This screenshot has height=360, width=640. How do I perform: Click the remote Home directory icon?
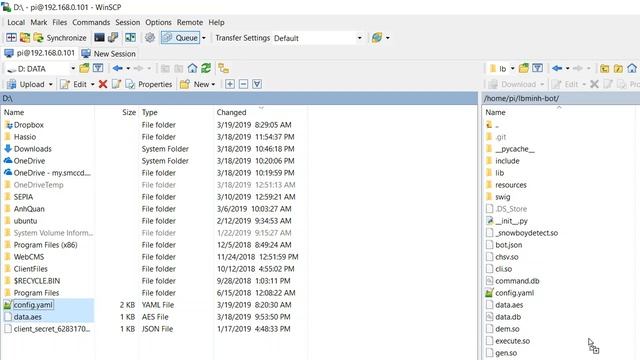click(x=632, y=69)
